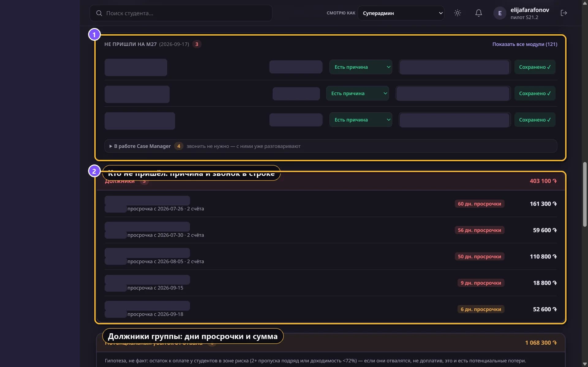This screenshot has width=588, height=367.
Task: Click the 110 800 ₽ amount
Action: click(x=543, y=256)
